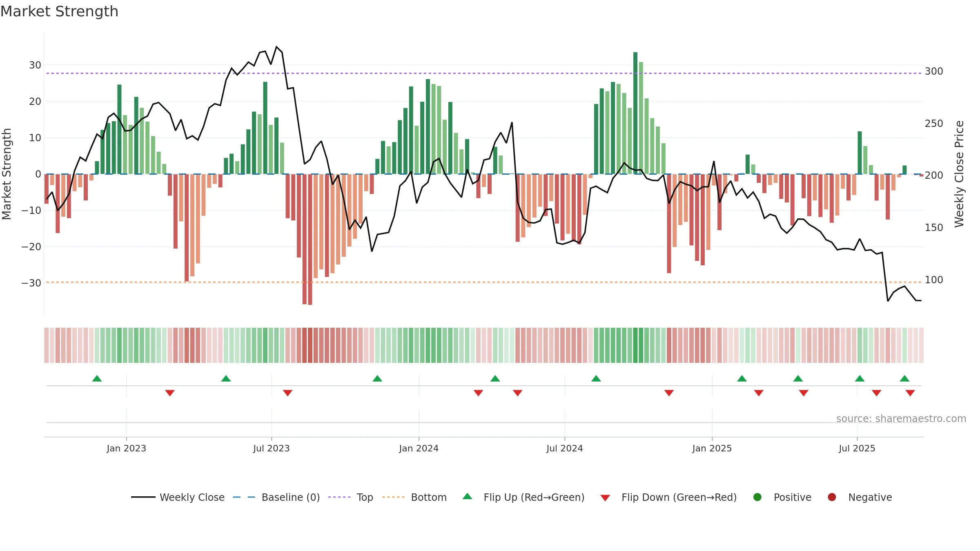Click the Weekly Close legend entry

click(178, 497)
